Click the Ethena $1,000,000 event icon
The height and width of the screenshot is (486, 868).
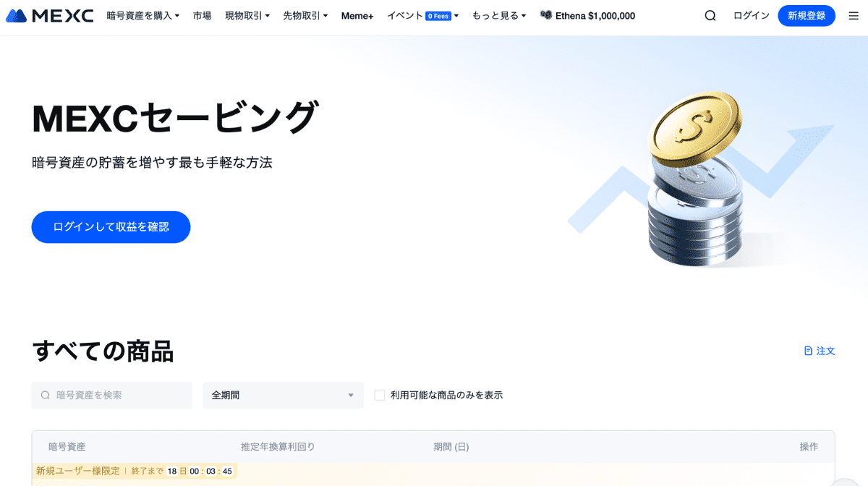(x=547, y=14)
